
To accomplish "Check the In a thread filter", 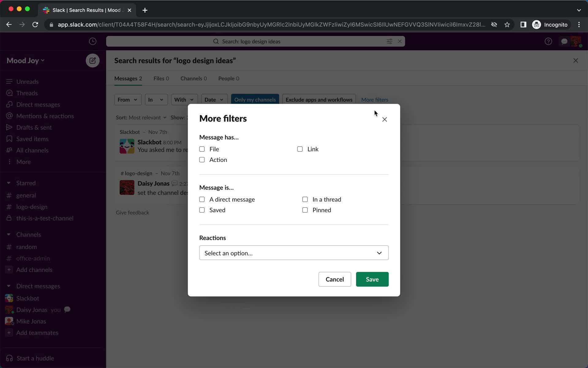I will tap(305, 199).
